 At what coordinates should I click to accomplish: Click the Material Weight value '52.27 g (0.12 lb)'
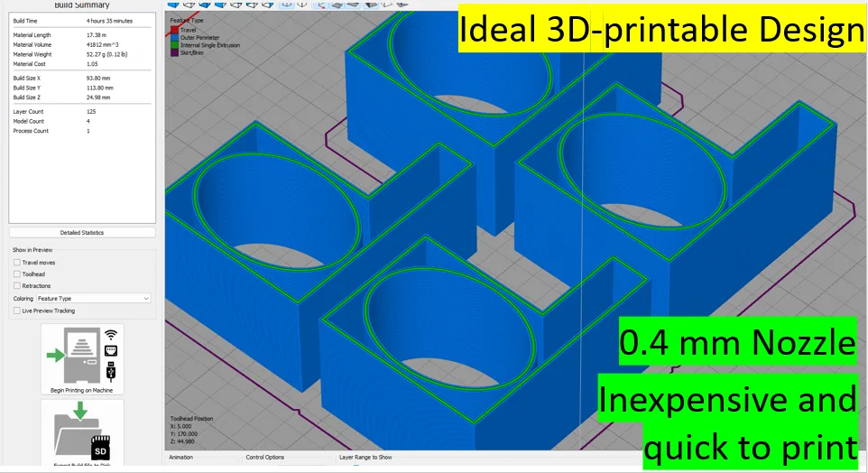pos(106,54)
